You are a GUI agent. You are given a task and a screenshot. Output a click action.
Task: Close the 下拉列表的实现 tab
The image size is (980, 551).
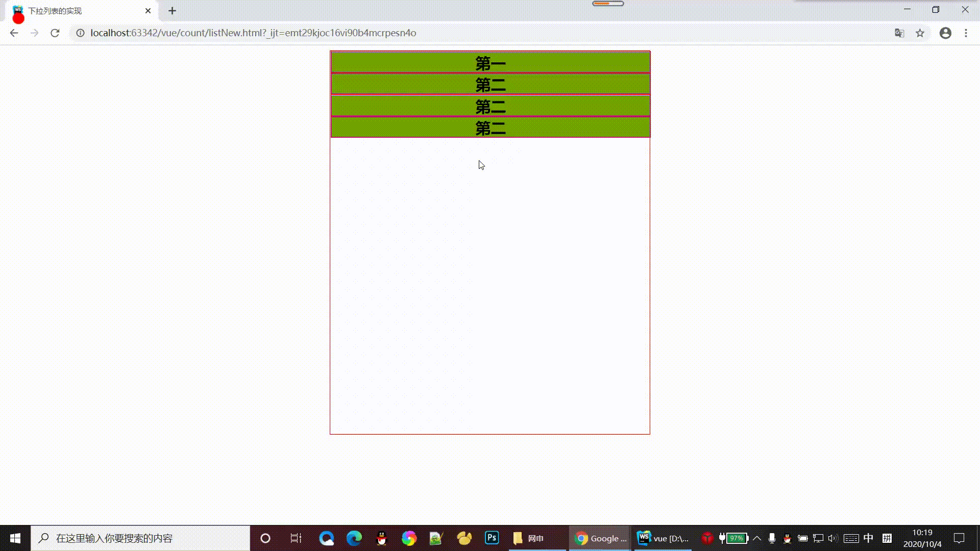148,11
